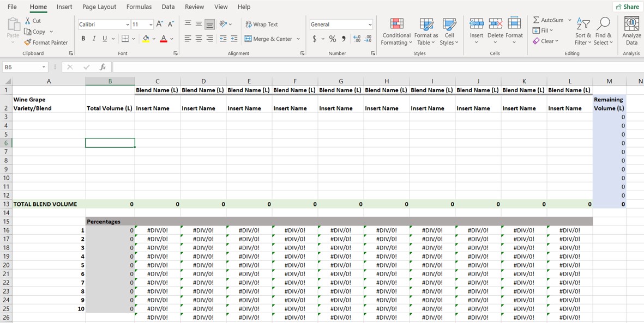The width and height of the screenshot is (644, 323).
Task: Activate the Format Painter brush
Action: (x=27, y=42)
